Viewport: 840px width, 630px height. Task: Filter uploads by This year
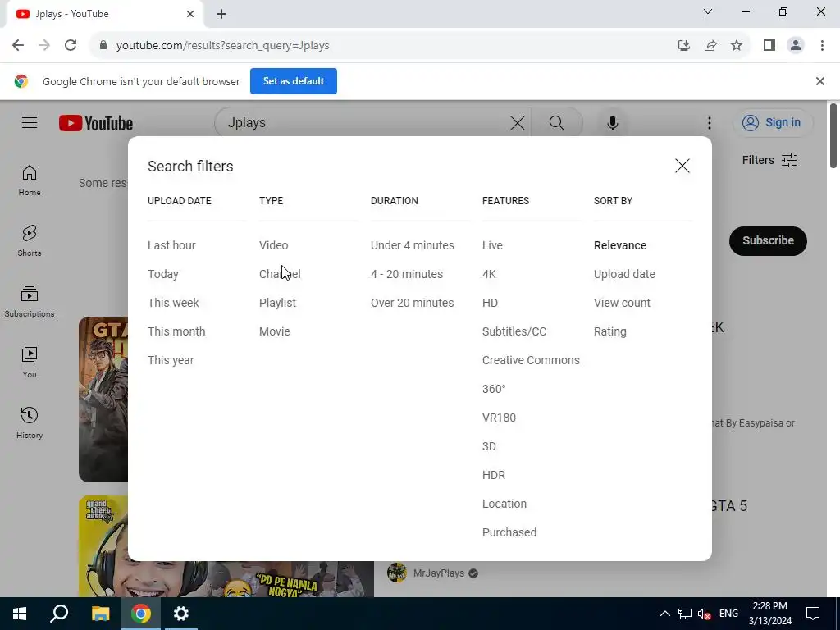pos(171,361)
